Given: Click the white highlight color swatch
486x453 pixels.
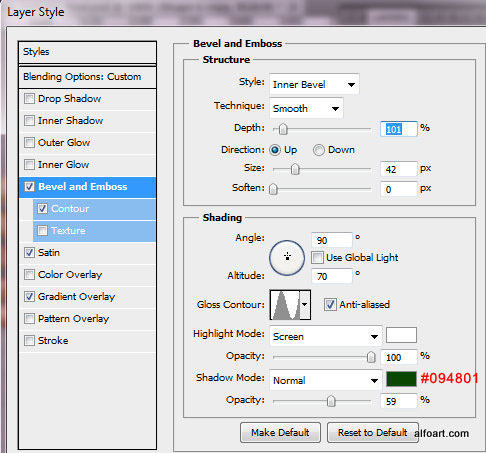Looking at the screenshot, I should tap(401, 335).
